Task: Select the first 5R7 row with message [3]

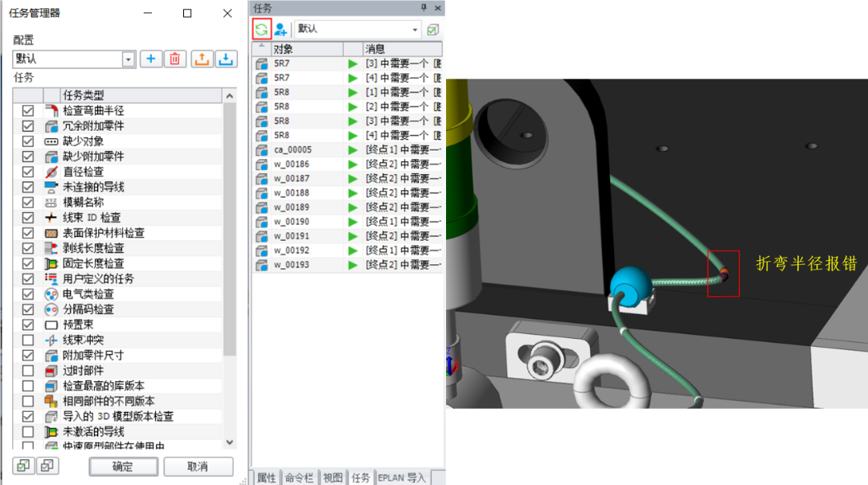Action: 348,63
